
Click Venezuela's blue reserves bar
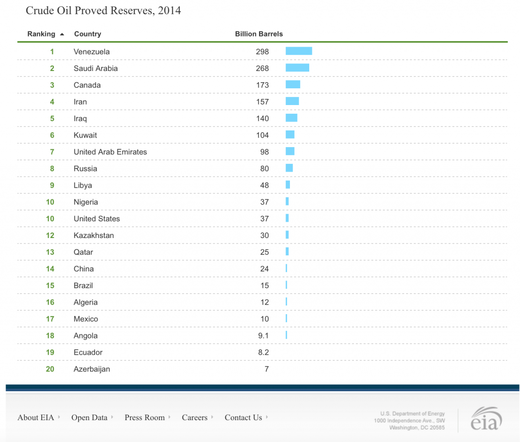coord(299,51)
